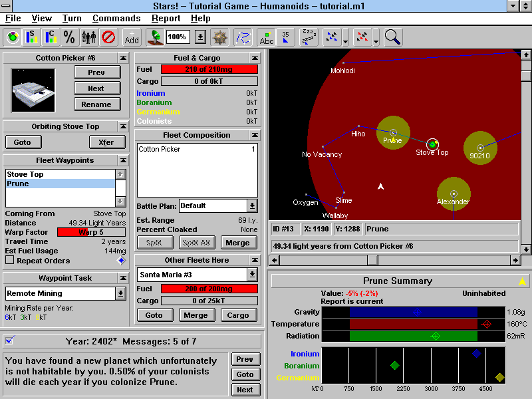The height and width of the screenshot is (399, 532).
Task: Click map horizontal scrollbar right arrow
Action: point(515,260)
